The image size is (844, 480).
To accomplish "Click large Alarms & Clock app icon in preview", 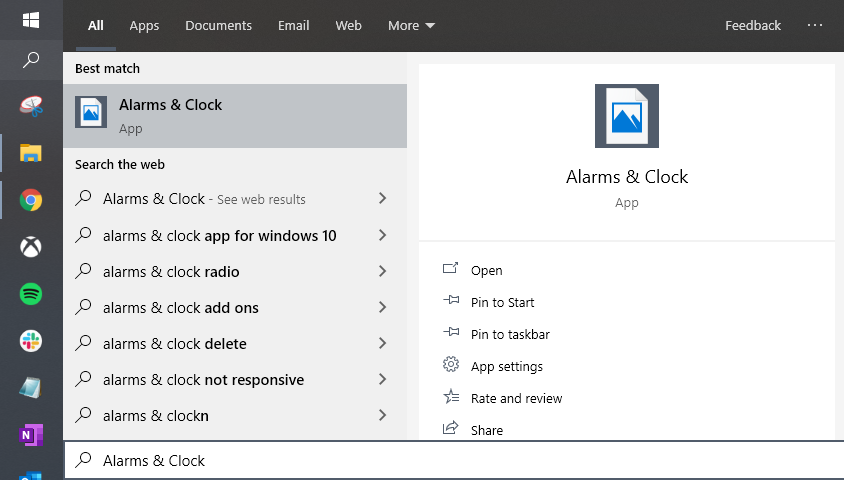I will point(627,116).
